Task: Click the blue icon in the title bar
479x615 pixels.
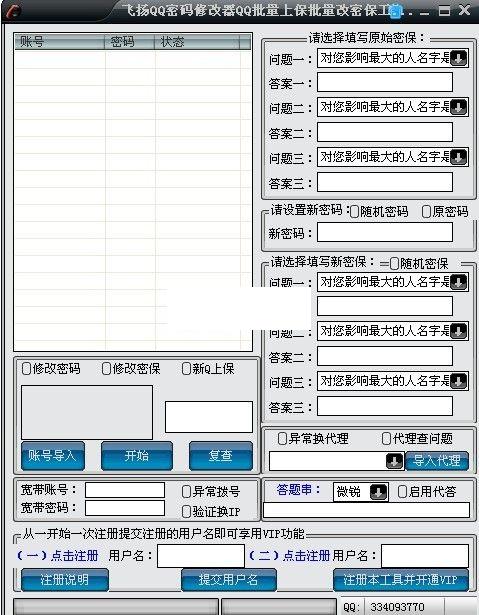Action: 397,11
